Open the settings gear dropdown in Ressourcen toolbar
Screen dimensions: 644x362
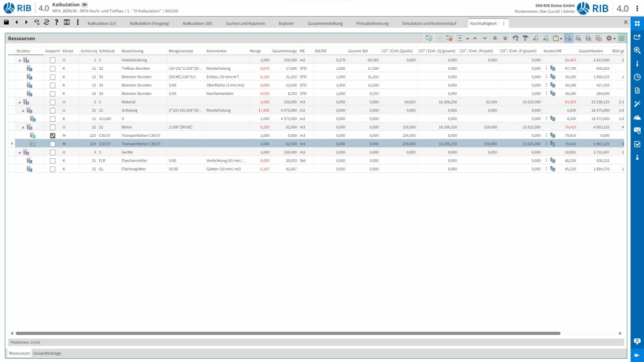coord(610,39)
